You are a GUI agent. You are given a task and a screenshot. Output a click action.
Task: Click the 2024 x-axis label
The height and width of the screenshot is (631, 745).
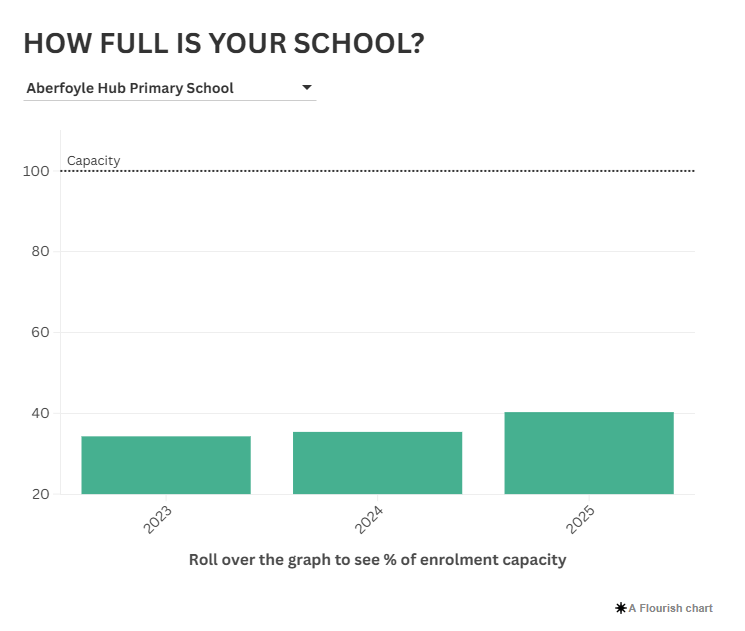369,519
